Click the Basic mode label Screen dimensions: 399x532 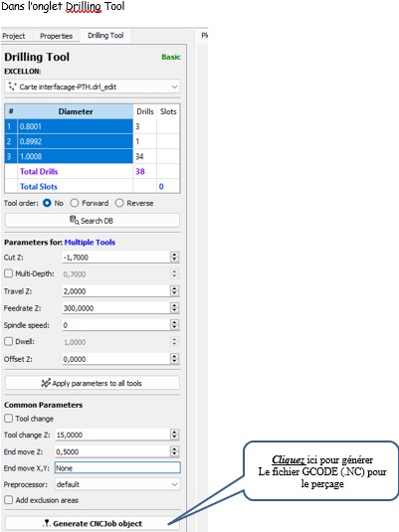click(x=171, y=57)
